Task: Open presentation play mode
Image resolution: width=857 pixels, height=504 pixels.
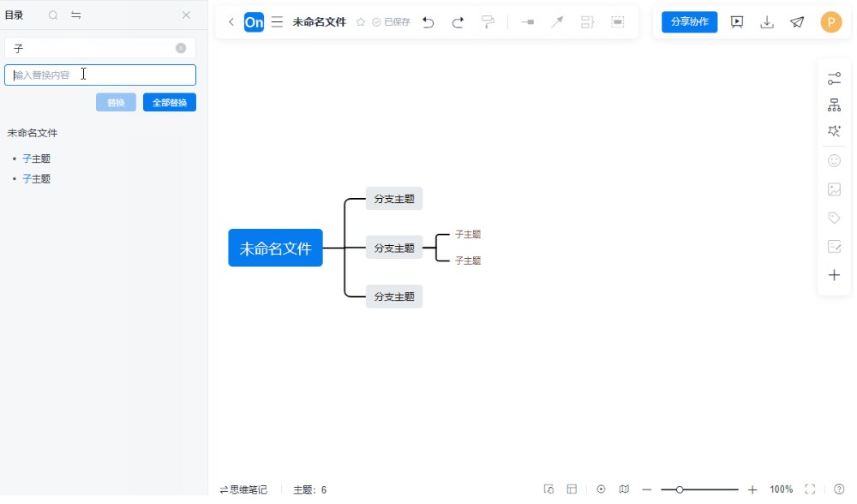Action: coord(736,22)
